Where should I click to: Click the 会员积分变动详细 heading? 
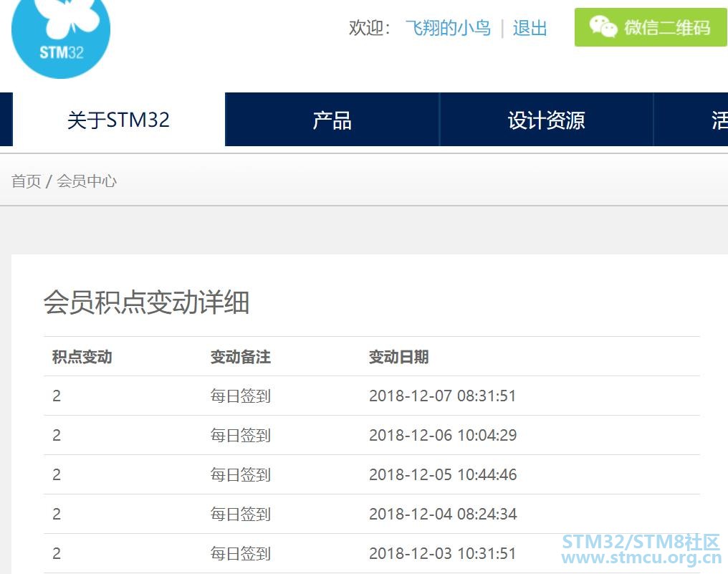[x=146, y=302]
